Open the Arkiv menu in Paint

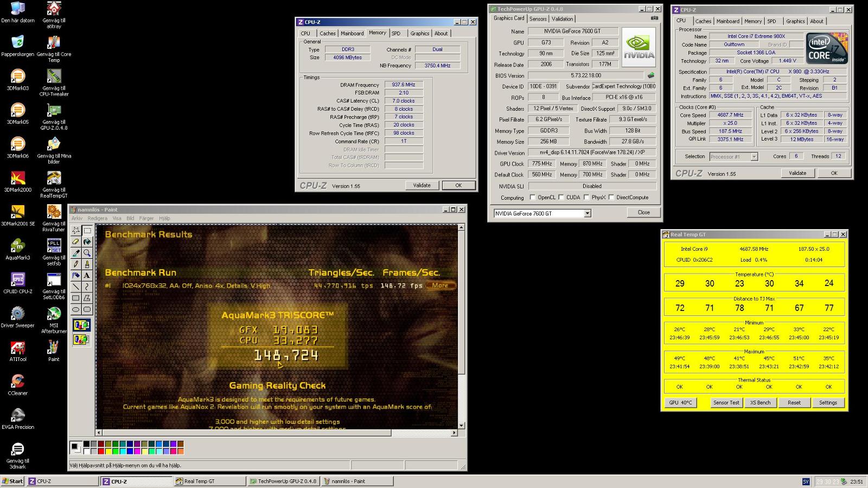tap(77, 218)
